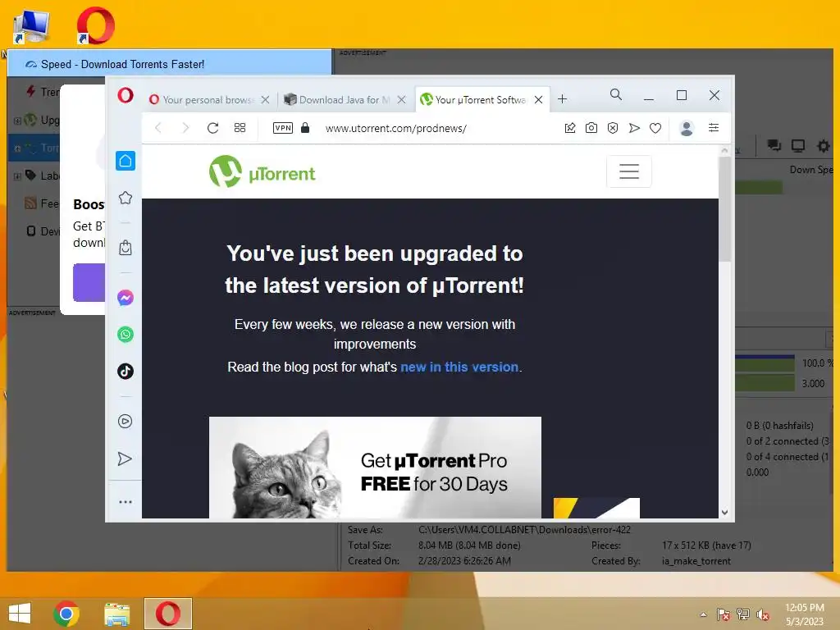
Task: Open the Windows Start button
Action: pos(20,614)
